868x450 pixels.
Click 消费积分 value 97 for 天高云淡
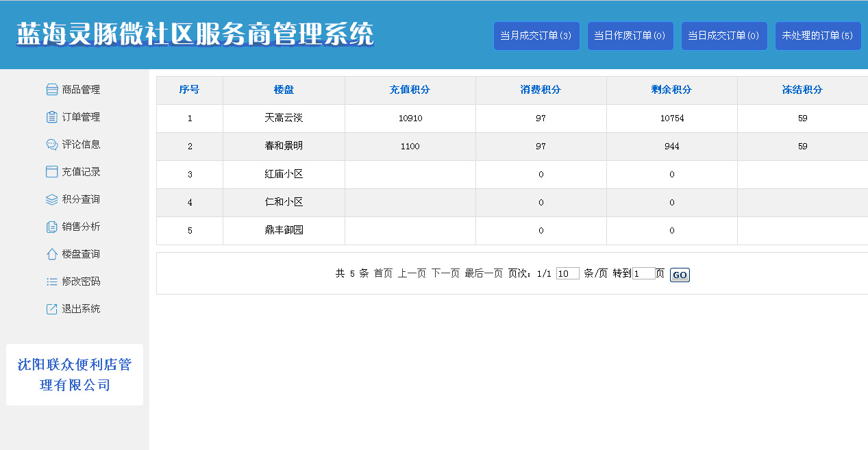541,118
